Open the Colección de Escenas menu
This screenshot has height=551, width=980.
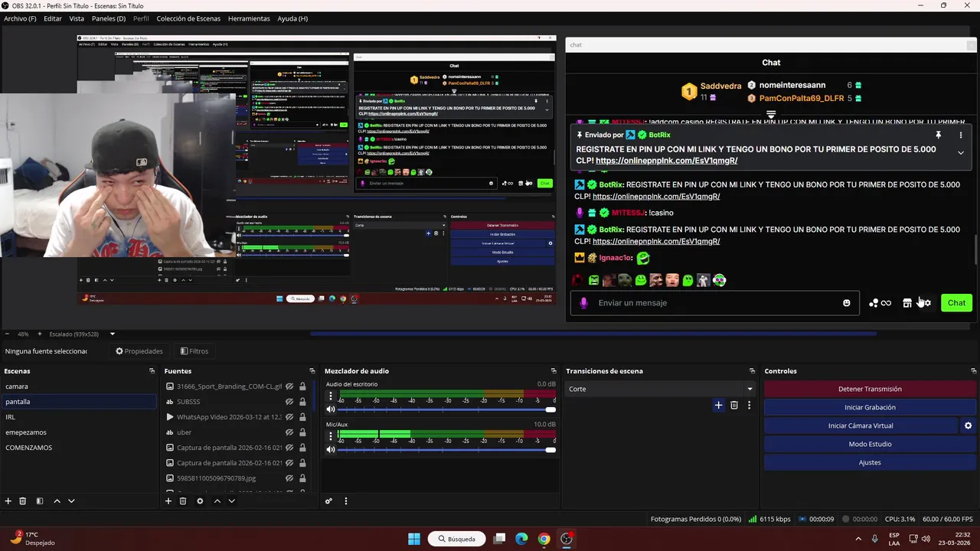coord(188,18)
